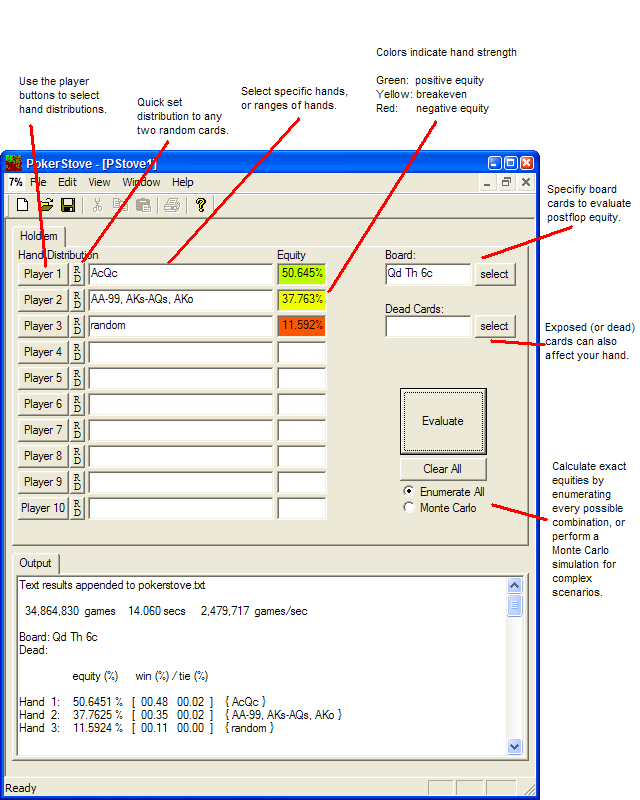The image size is (640, 800).
Task: Click the Copy toolbar icon
Action: click(x=120, y=205)
